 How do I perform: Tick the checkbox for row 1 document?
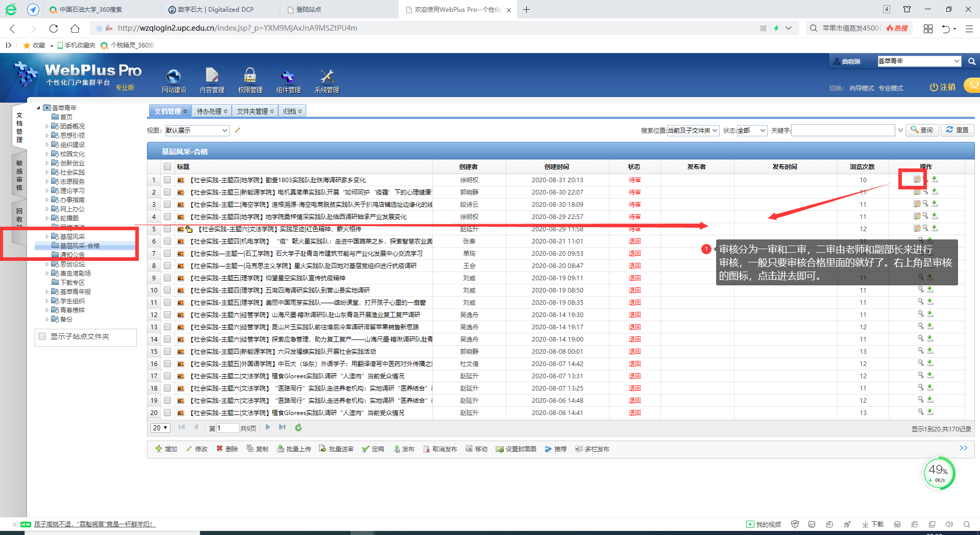(167, 180)
